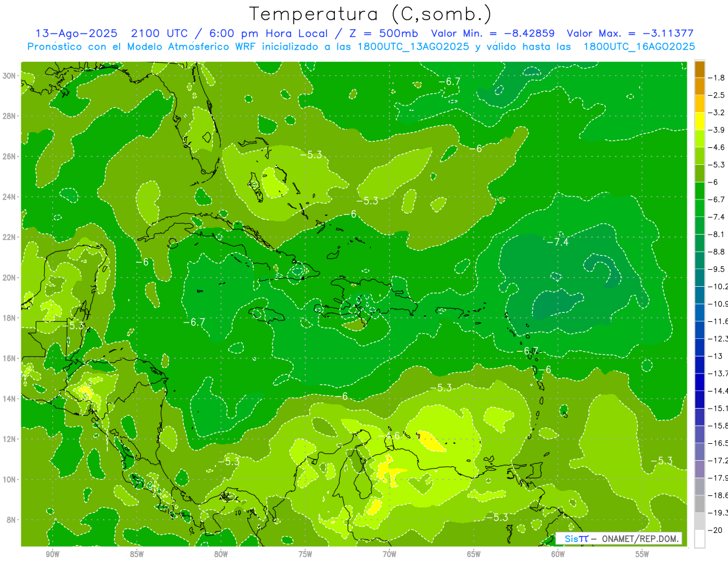This screenshot has height=562, width=728.
Task: Click the "28N" latitude axis label
Action: coord(9,116)
